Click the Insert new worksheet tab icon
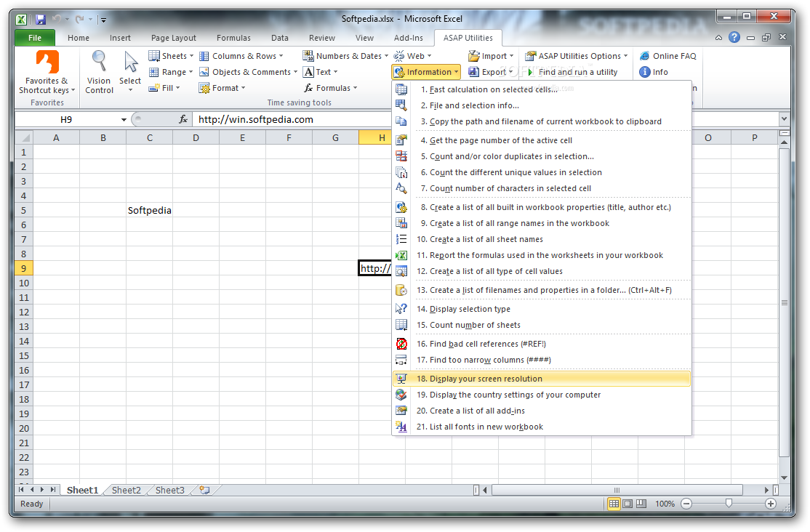 coord(204,490)
